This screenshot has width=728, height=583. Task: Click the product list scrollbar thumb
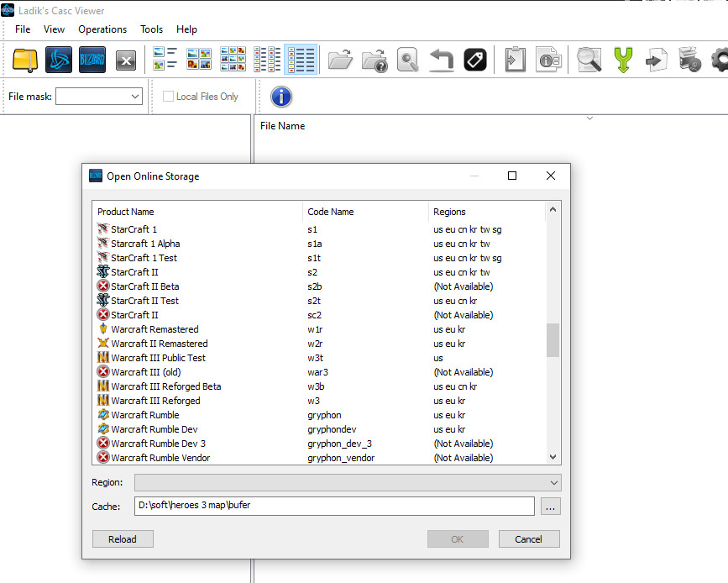point(553,340)
